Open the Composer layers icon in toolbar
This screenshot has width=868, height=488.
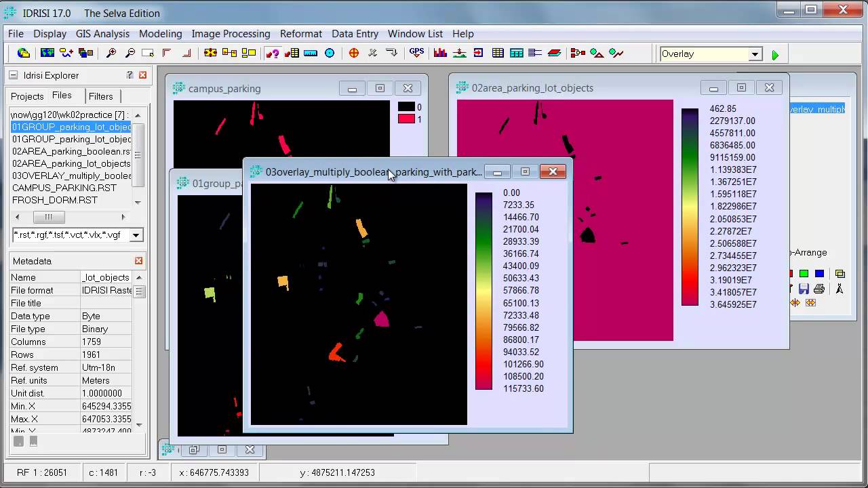point(85,53)
